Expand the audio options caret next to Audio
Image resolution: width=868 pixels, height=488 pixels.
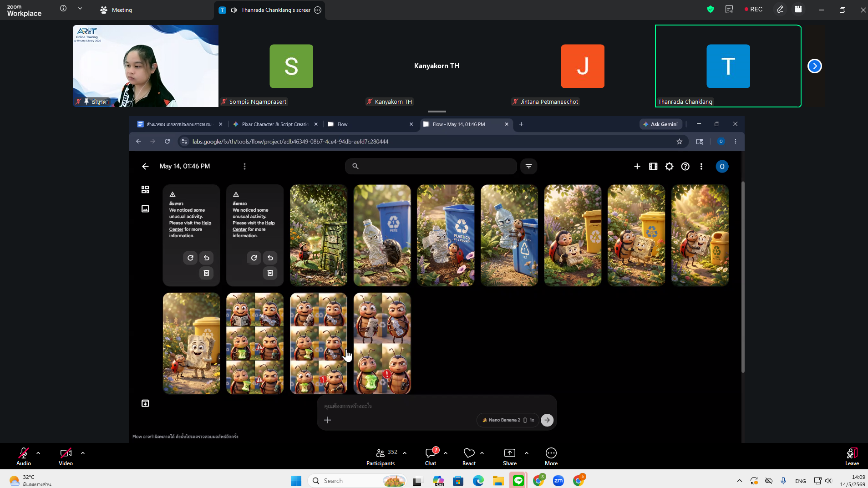coord(38,453)
